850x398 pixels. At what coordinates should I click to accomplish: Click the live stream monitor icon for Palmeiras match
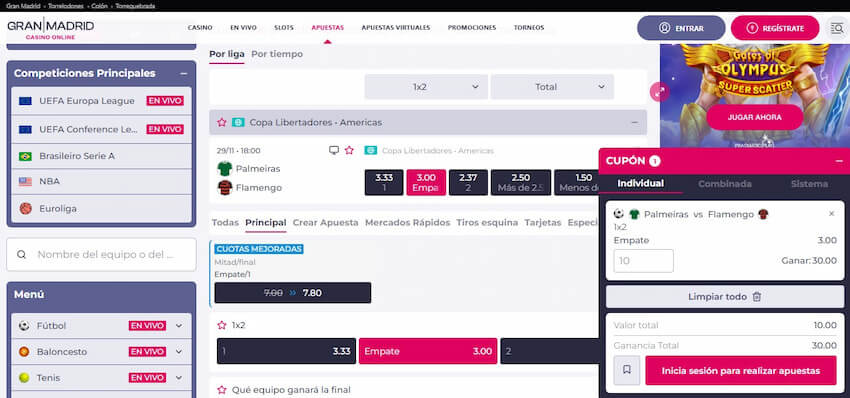point(334,150)
